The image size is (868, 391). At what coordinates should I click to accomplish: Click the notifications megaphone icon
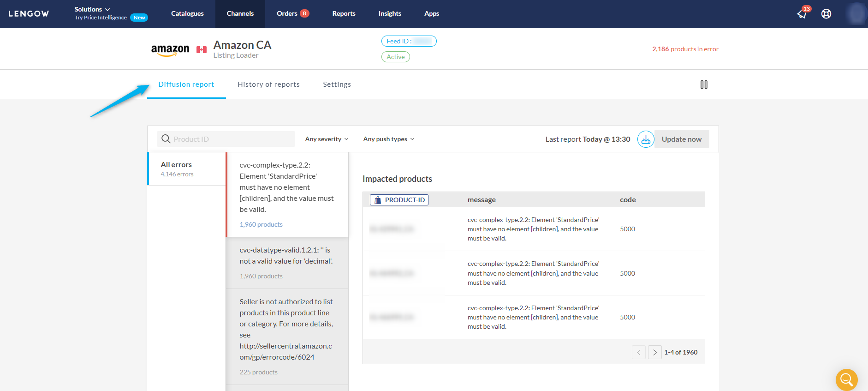(802, 14)
